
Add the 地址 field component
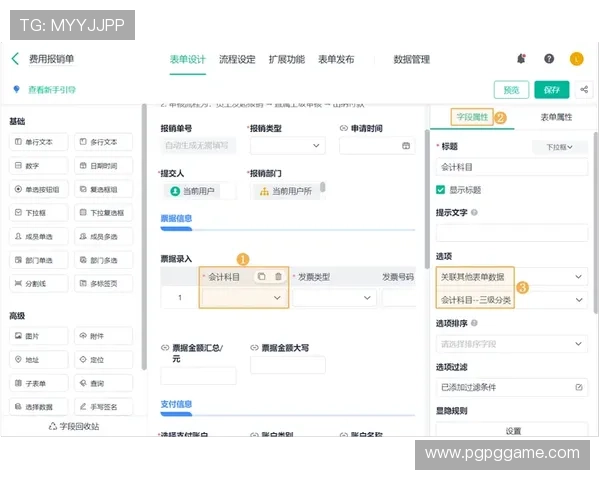click(39, 360)
